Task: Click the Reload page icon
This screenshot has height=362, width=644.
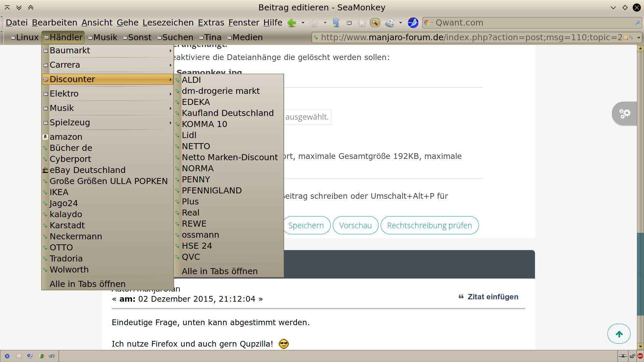Action: 336,23
